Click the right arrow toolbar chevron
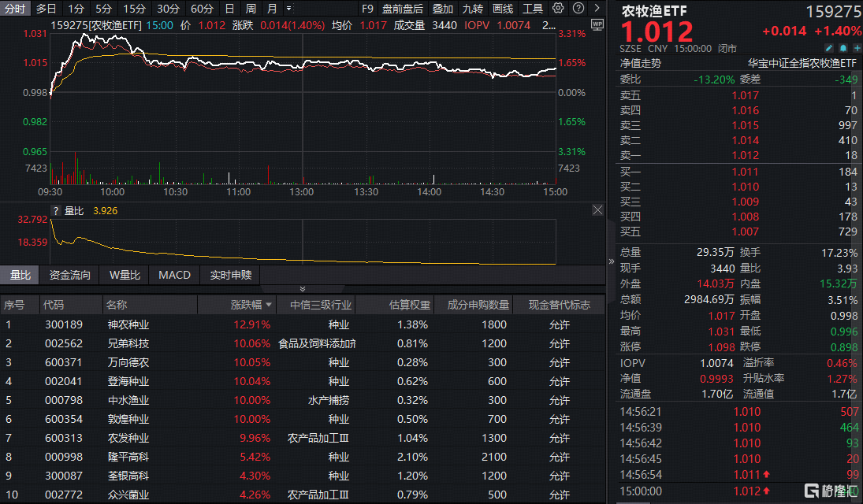 click(x=597, y=8)
